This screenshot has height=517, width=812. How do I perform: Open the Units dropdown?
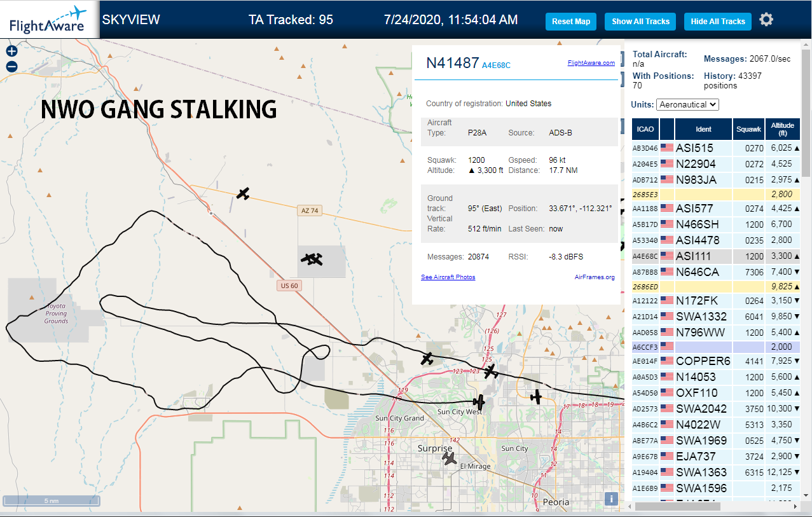687,104
